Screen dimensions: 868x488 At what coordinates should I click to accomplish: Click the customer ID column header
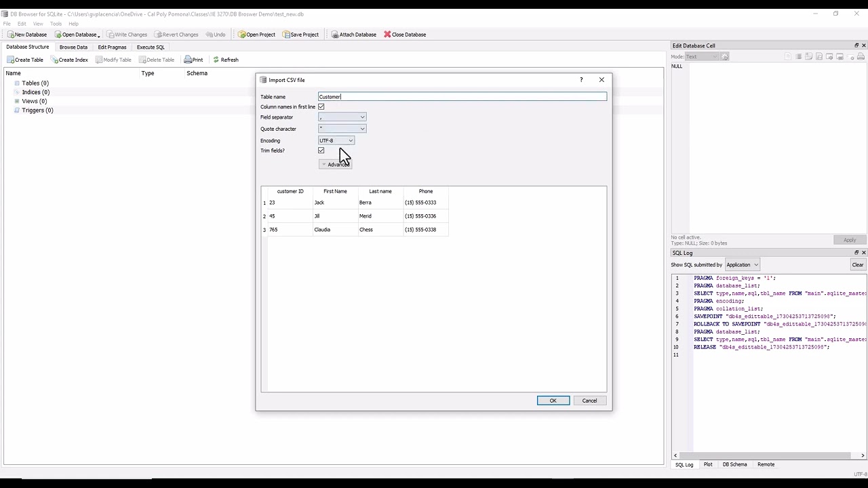coord(290,191)
